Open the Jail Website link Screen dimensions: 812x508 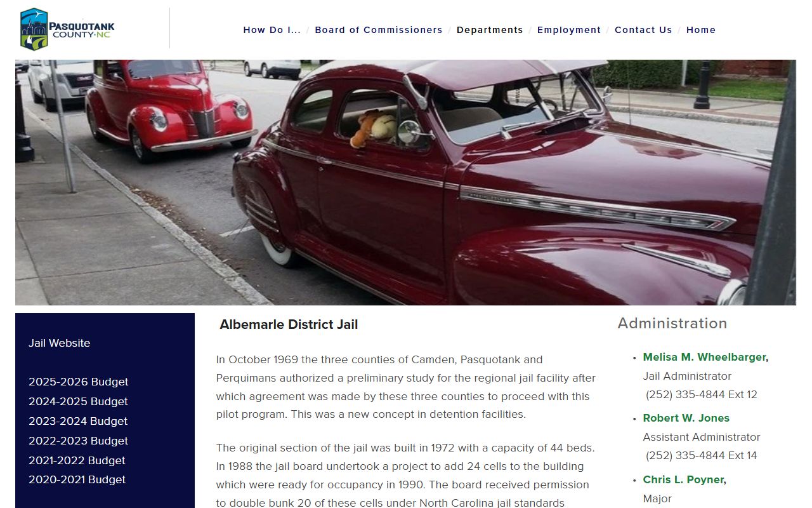60,343
